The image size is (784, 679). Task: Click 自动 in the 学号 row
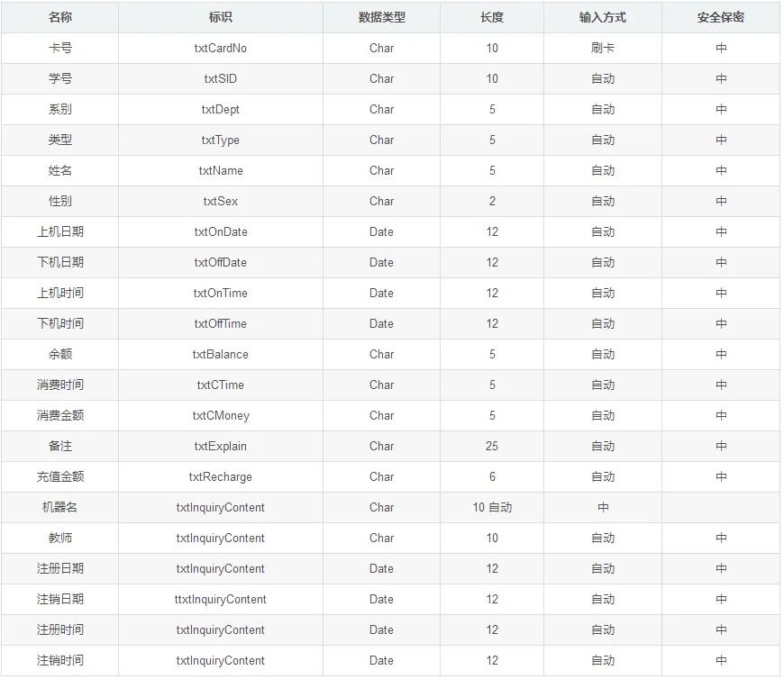603,78
